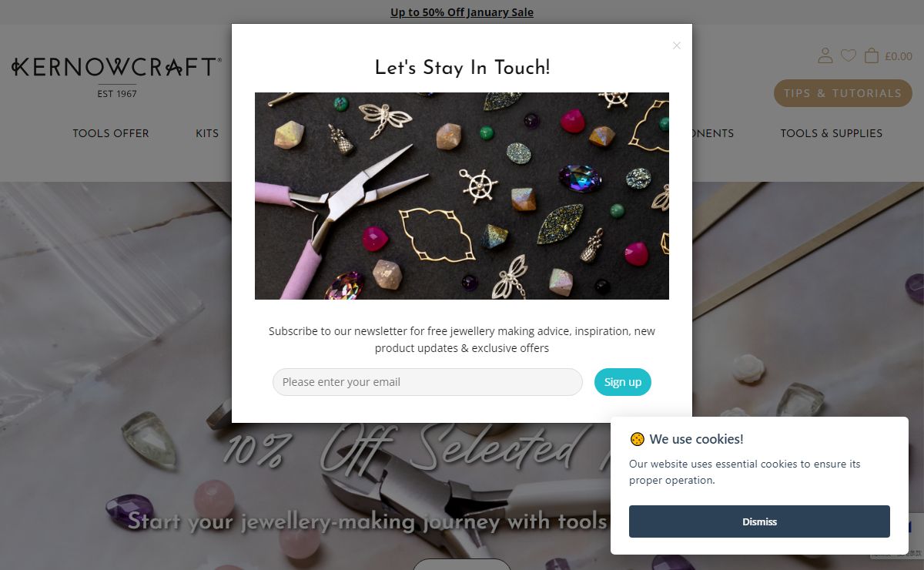Click the Tips & Tutorials button

[842, 93]
